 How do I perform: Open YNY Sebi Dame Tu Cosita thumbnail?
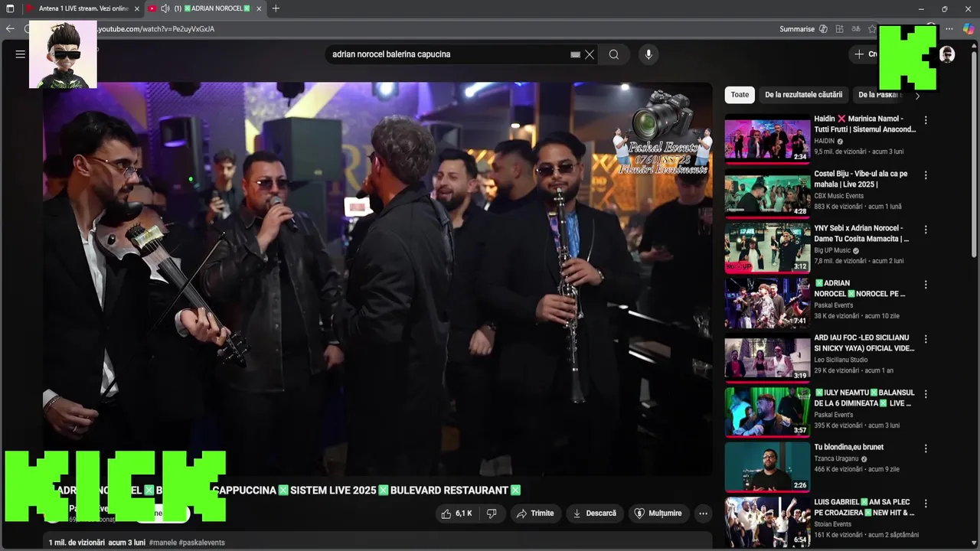[767, 248]
